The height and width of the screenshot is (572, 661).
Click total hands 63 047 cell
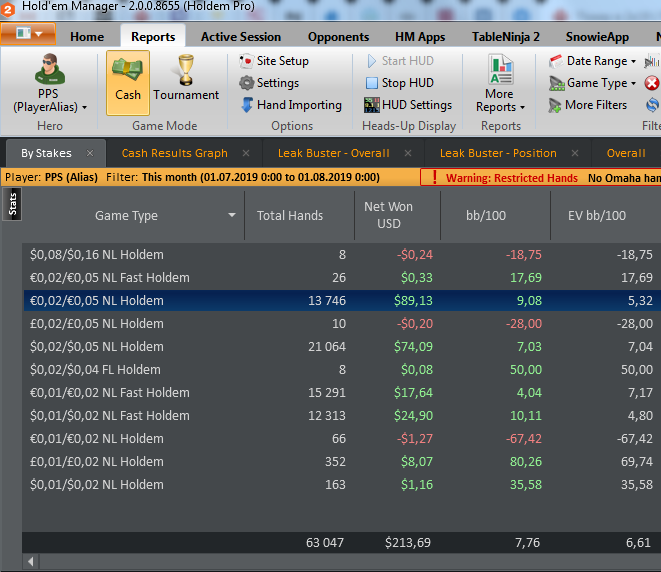(x=325, y=542)
